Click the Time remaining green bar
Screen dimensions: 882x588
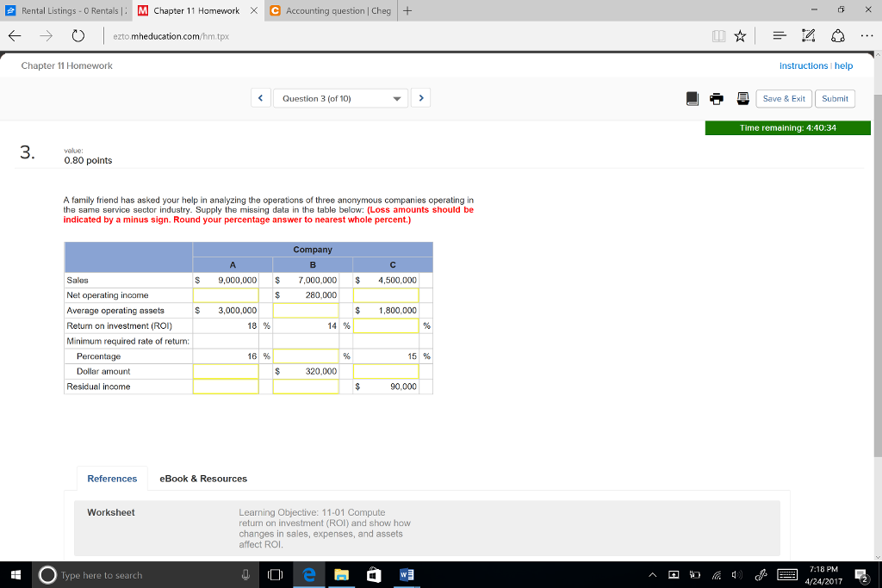(787, 127)
